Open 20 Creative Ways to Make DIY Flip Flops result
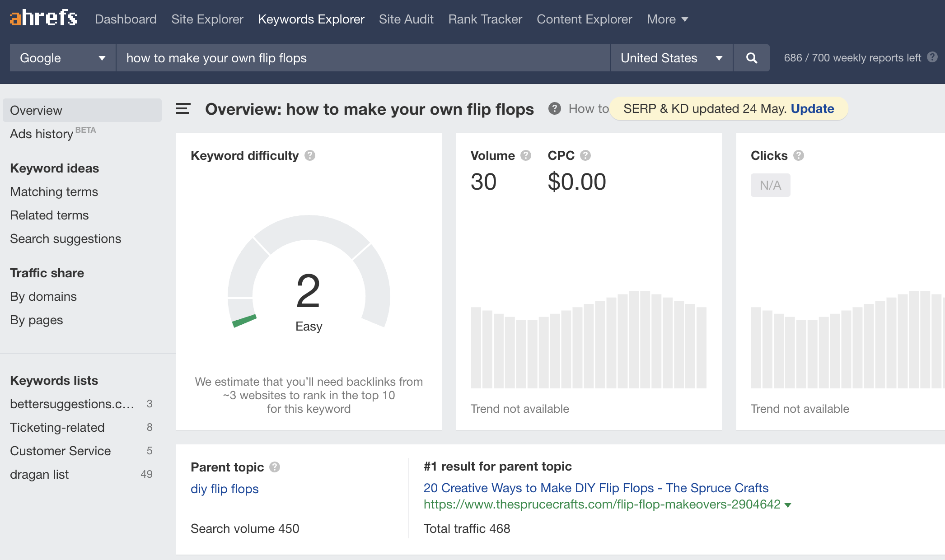This screenshot has height=560, width=945. tap(596, 488)
